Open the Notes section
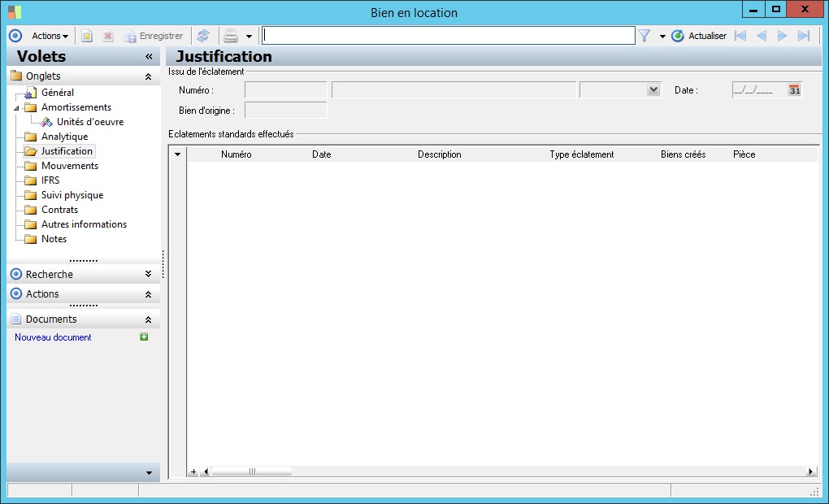829x504 pixels. click(54, 239)
